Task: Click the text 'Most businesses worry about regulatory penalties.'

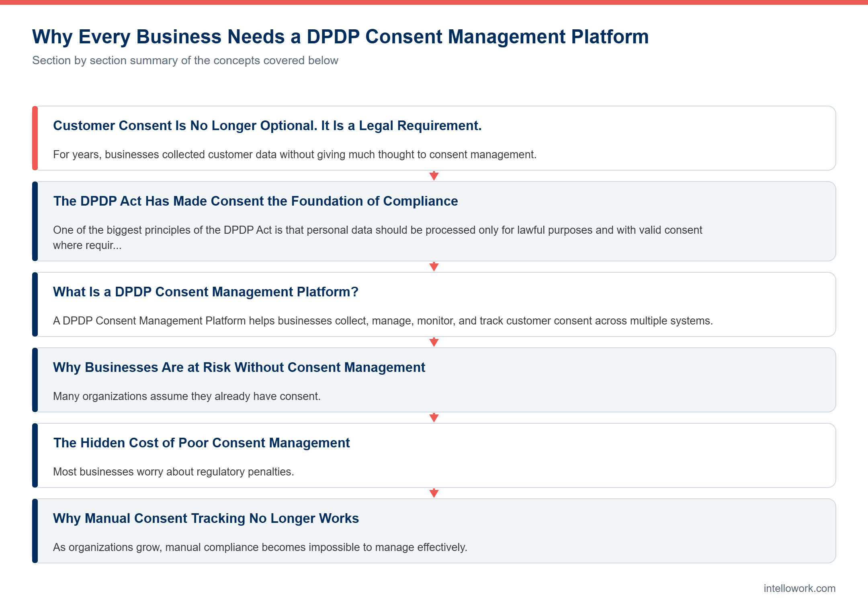Action: (174, 472)
